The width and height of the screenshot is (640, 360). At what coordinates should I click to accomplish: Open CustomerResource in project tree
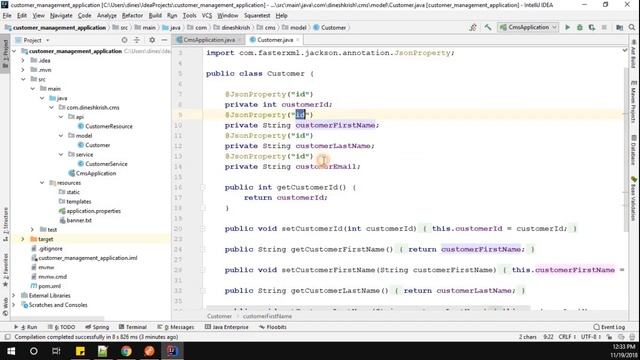pyautogui.click(x=105, y=127)
